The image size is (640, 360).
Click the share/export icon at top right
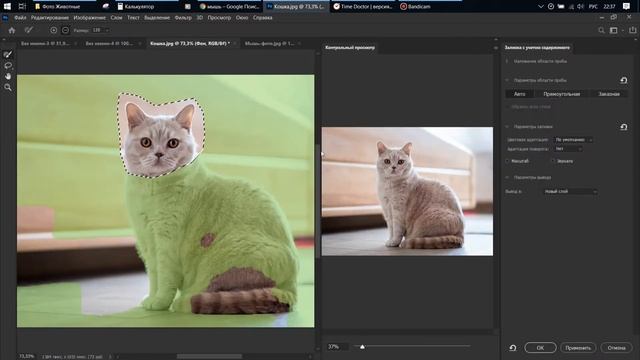coord(633,30)
